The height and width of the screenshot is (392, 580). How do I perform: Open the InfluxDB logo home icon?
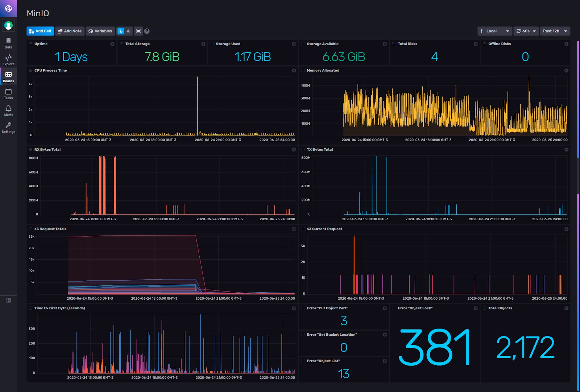(x=8, y=8)
